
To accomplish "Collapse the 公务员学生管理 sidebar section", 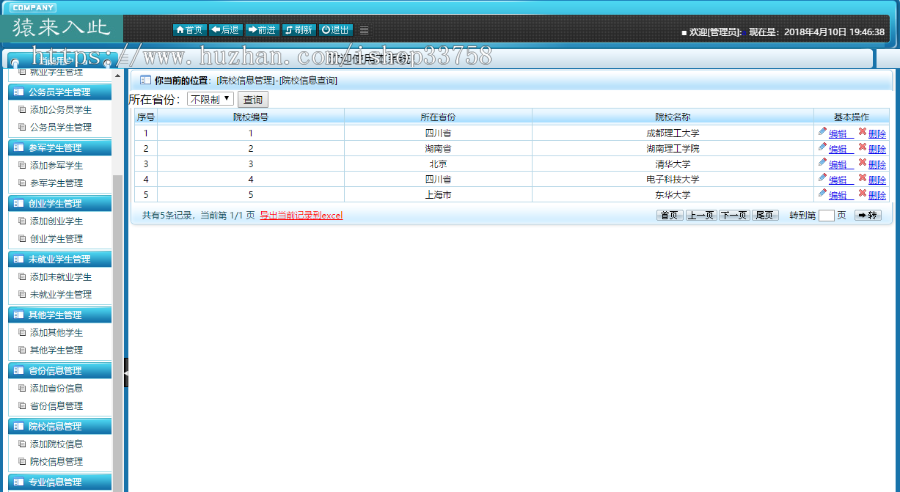I will (x=60, y=92).
